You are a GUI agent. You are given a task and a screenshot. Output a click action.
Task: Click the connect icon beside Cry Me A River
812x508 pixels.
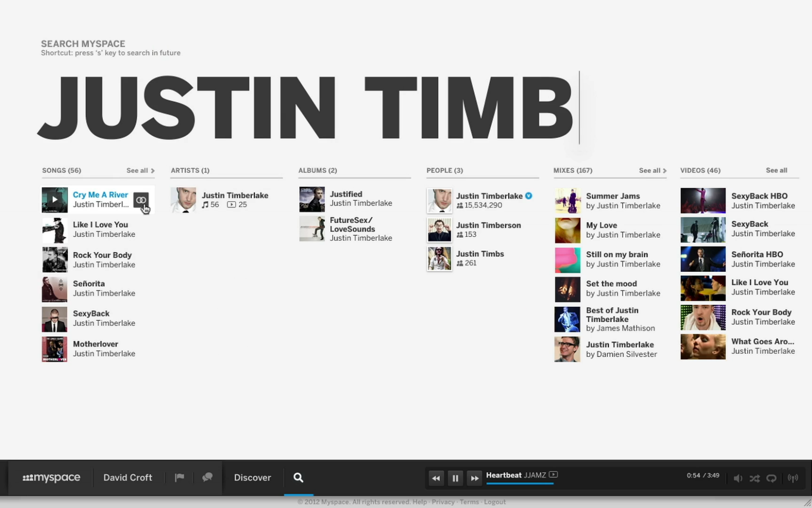[x=141, y=200]
